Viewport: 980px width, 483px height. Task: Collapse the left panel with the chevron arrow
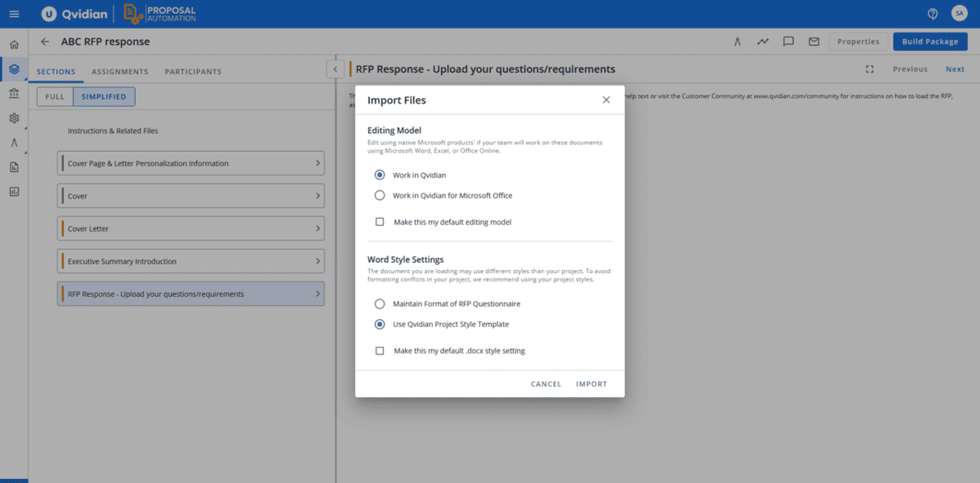point(335,69)
